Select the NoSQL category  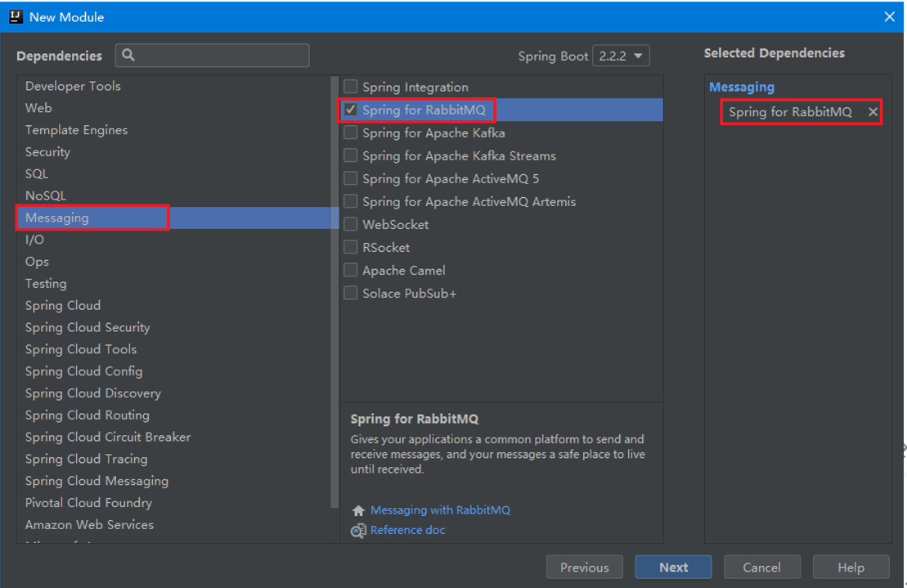[173, 196]
